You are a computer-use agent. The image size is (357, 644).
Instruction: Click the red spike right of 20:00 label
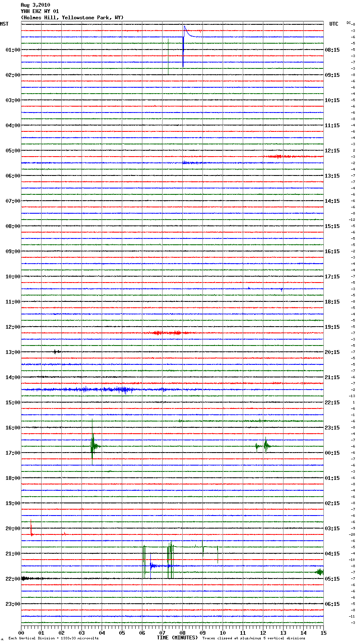(x=31, y=529)
